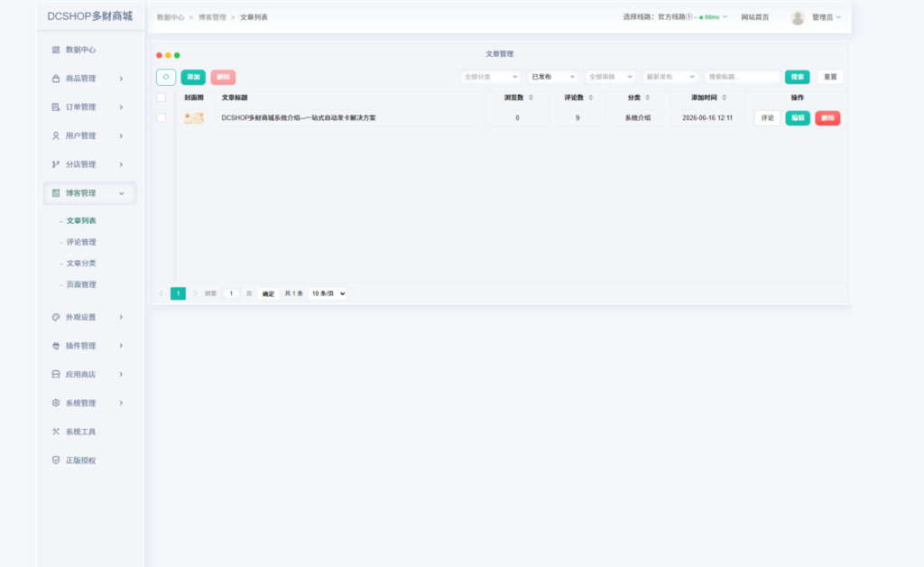Expand 分店管理 submenu chevron
Image resolution: width=924 pixels, height=567 pixels.
[122, 164]
